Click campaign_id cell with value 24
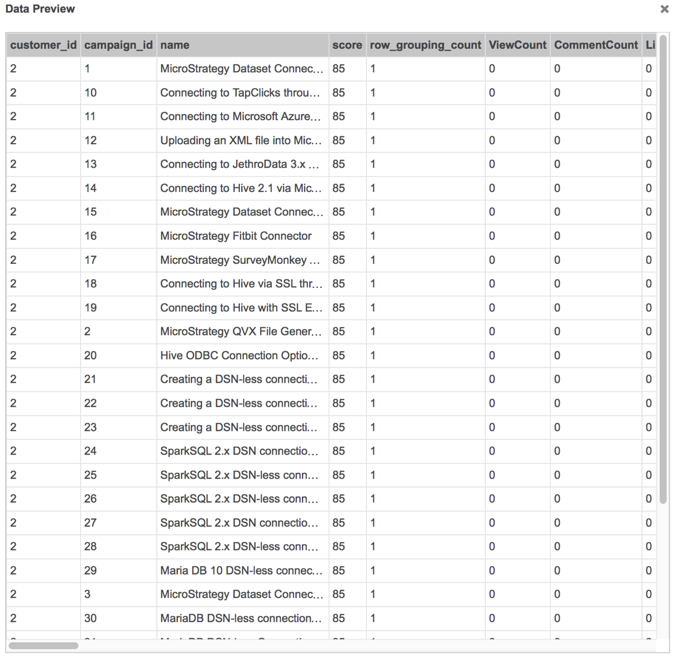Screen dimensions: 677x663 pos(119,451)
